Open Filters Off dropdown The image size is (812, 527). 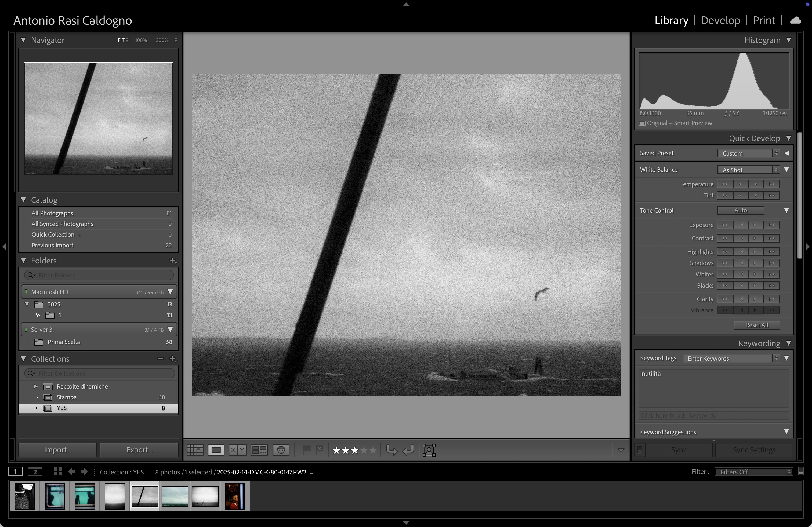(x=754, y=472)
